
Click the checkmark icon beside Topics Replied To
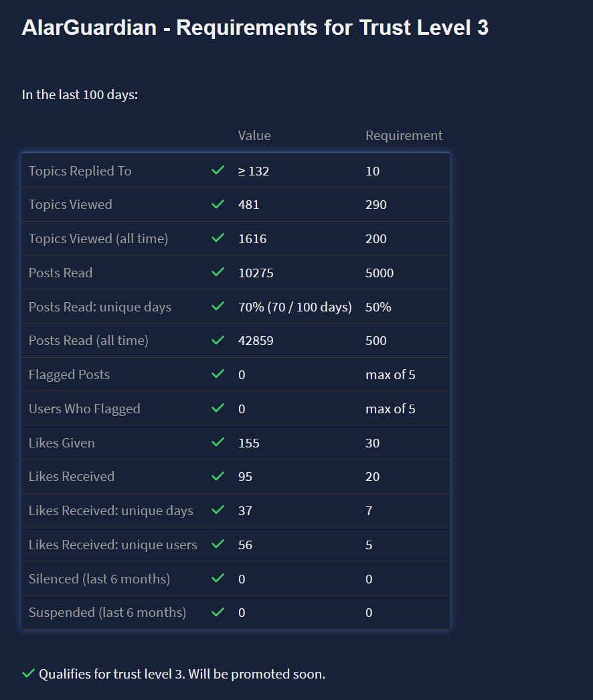click(218, 171)
